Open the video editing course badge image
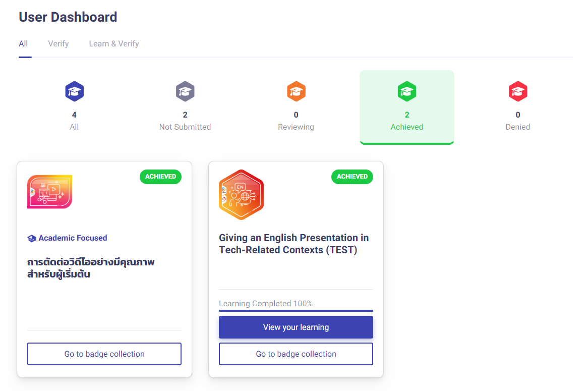 tap(49, 192)
